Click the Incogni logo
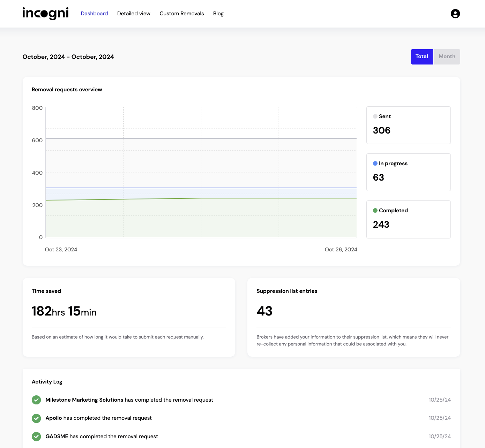 [46, 14]
